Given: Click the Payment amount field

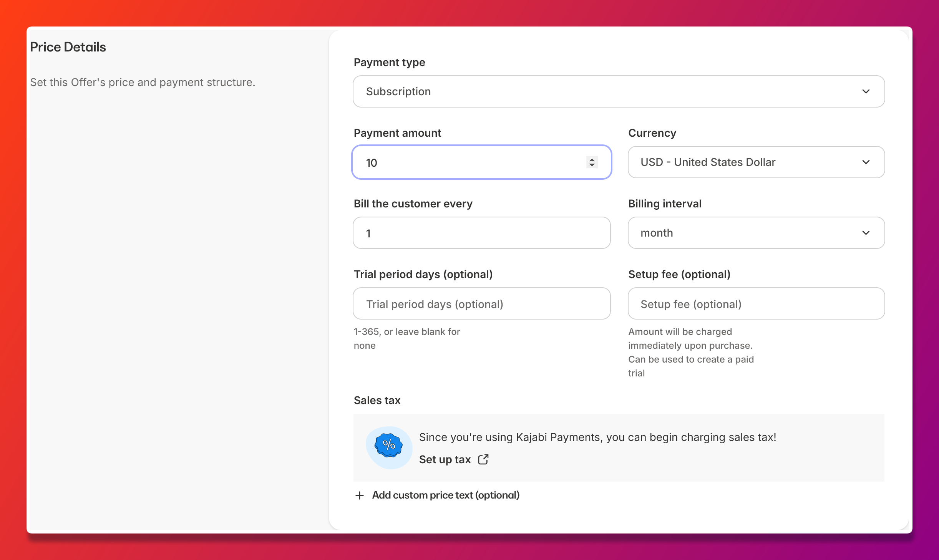Looking at the screenshot, I should [x=481, y=162].
